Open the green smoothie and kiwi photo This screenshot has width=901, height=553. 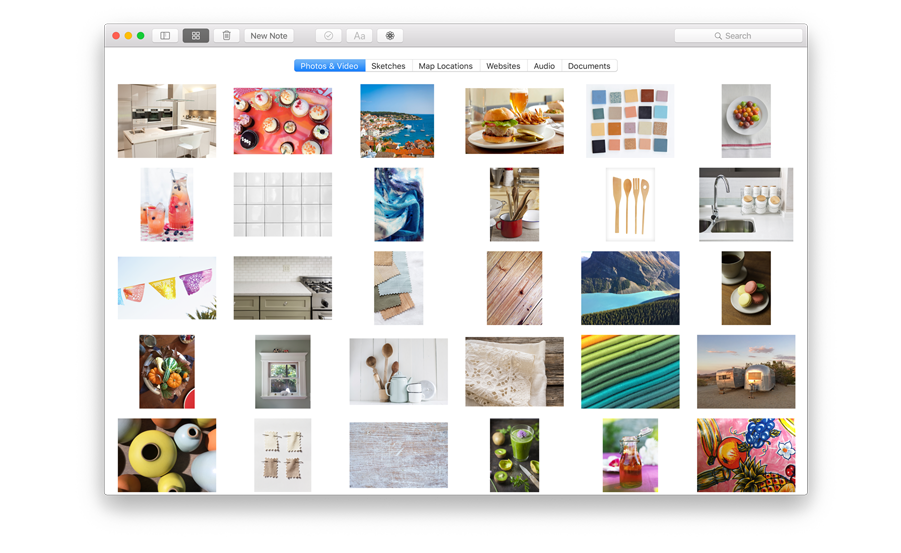[514, 455]
